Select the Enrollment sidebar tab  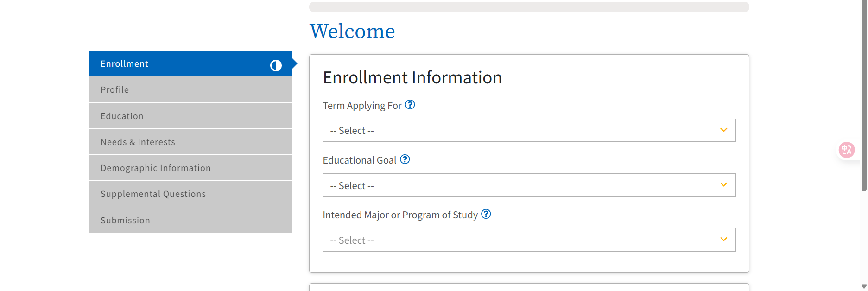tap(190, 63)
